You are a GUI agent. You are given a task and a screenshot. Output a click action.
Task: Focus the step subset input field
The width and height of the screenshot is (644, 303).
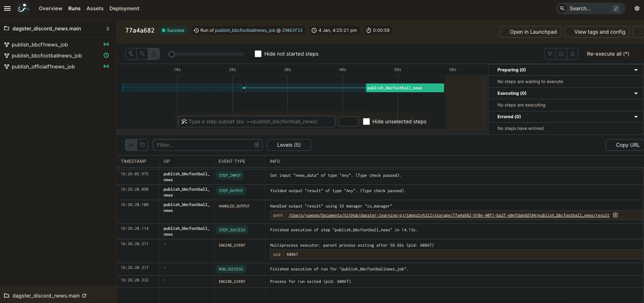[257, 121]
